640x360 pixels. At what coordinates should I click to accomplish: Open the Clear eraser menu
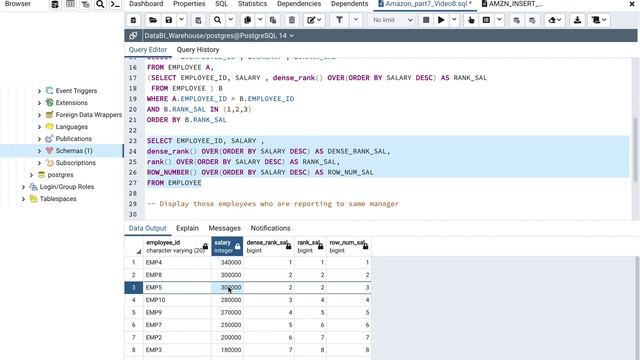(554, 20)
